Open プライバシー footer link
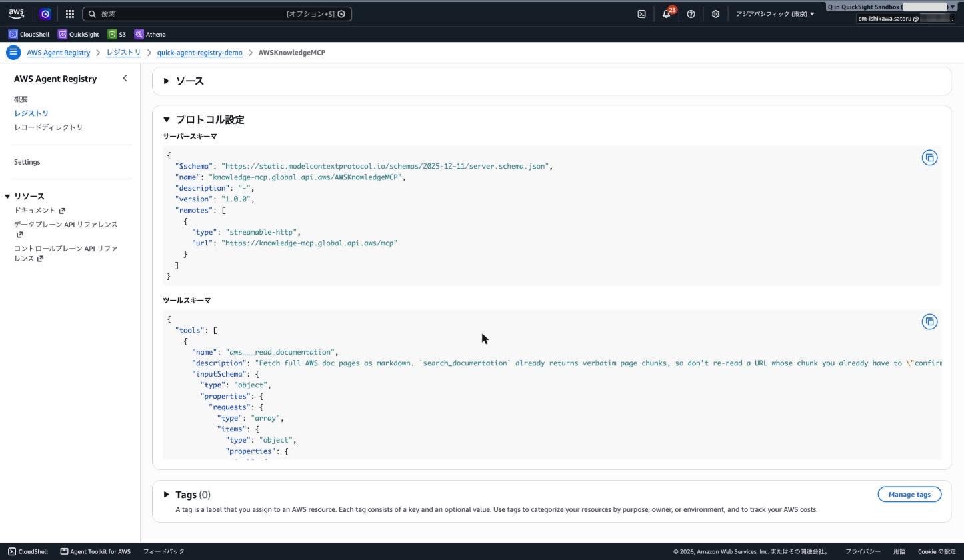 coord(863,551)
